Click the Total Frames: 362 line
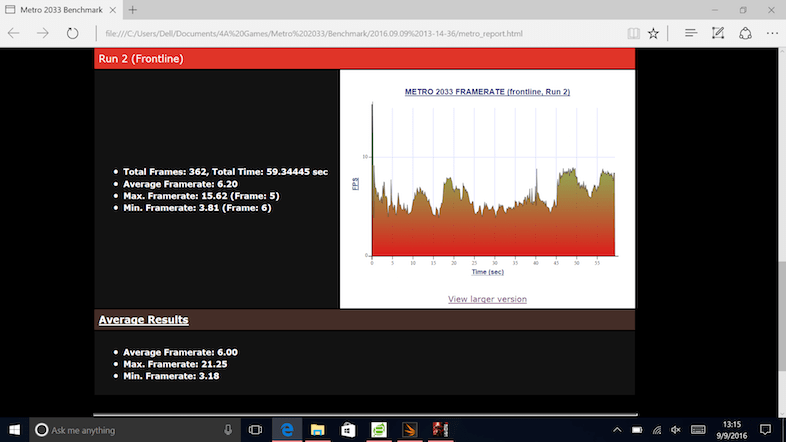 point(226,172)
